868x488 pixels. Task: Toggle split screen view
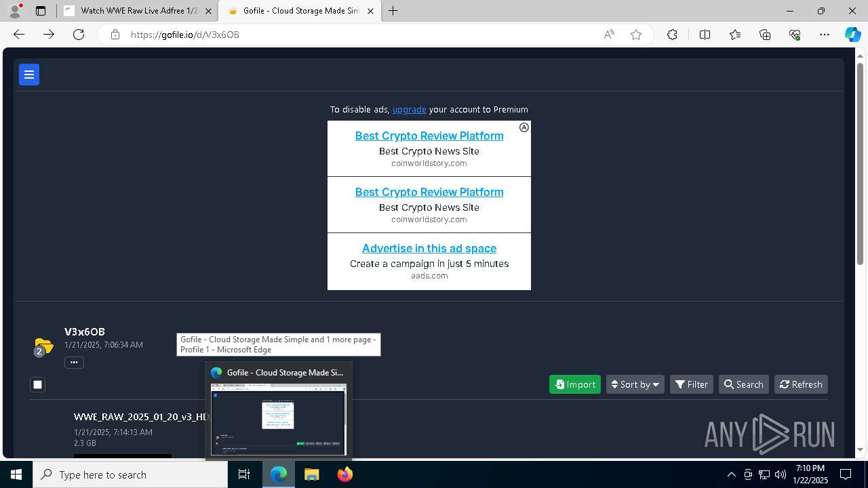pyautogui.click(x=705, y=35)
